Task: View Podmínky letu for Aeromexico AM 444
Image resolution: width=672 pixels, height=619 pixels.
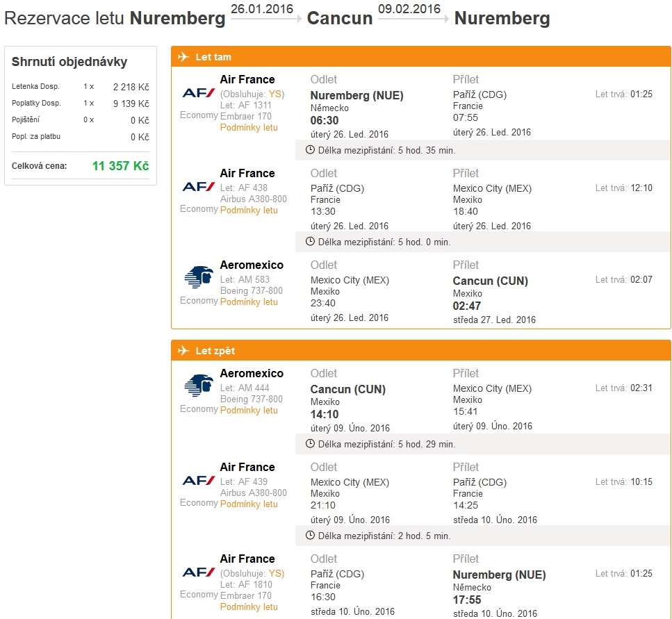Action: tap(249, 410)
